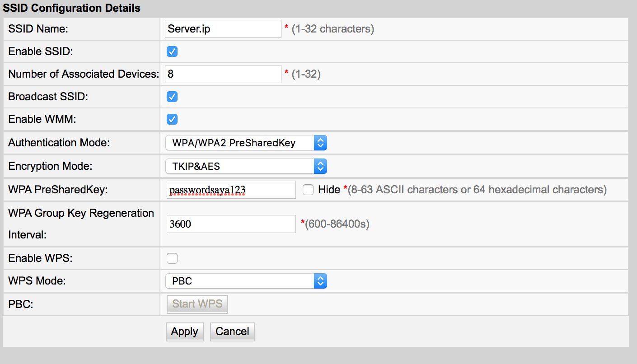This screenshot has width=637, height=364.
Task: Open the Authentication Mode dropdown
Action: tap(246, 143)
